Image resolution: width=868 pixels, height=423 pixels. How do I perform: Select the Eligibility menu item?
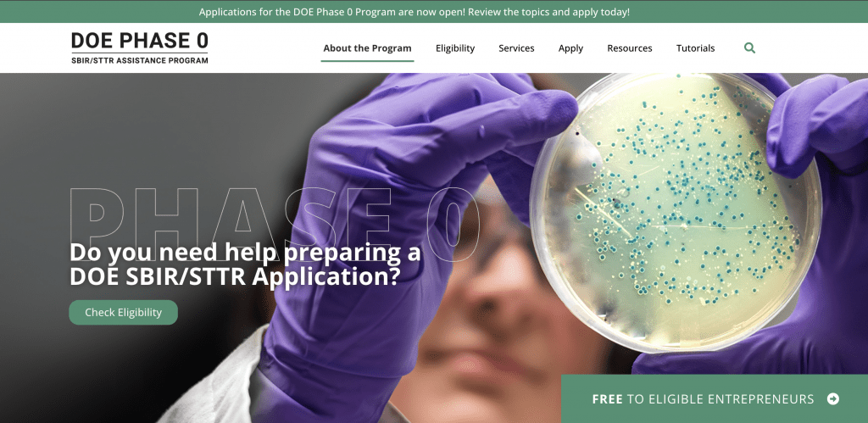[x=455, y=48]
